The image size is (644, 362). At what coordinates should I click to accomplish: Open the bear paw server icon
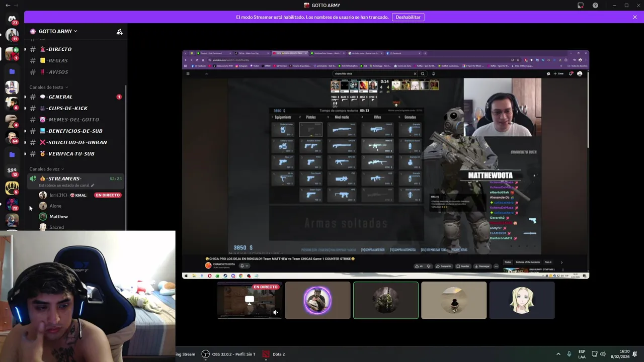pos(12,188)
